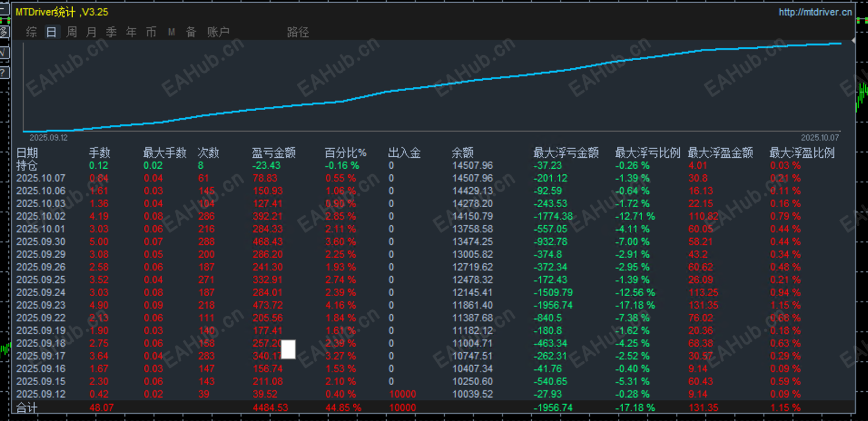Open the 账户 account tab
This screenshot has width=868, height=421.
click(x=218, y=32)
